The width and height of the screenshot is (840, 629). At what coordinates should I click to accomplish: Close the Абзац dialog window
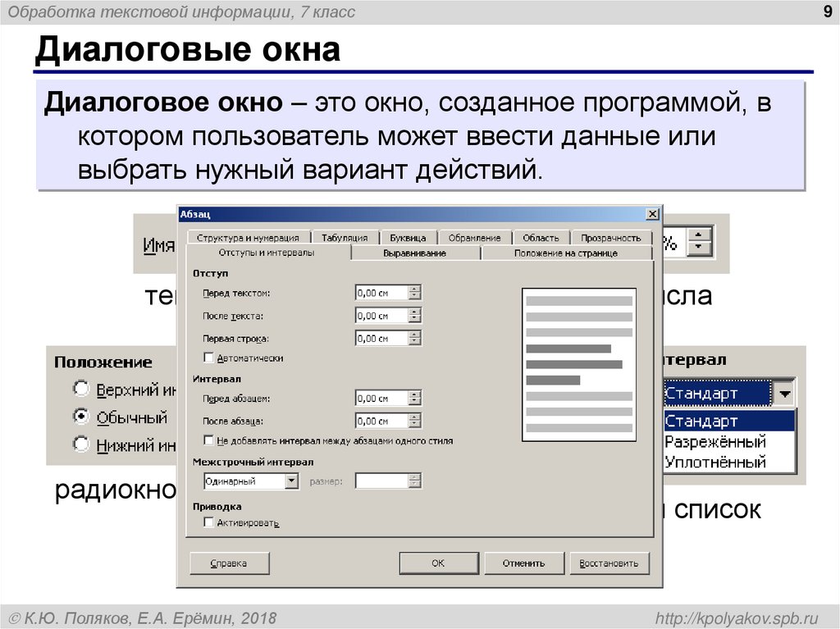tap(652, 214)
